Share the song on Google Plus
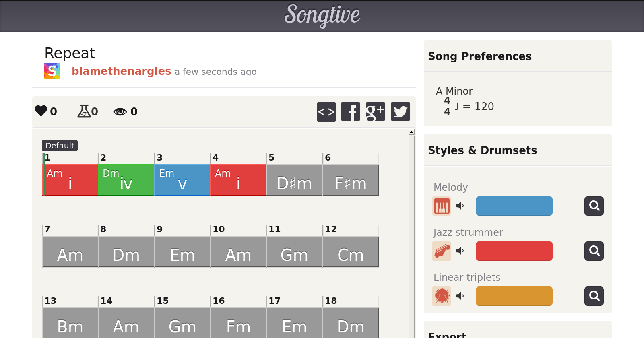644x338 pixels. pyautogui.click(x=375, y=111)
